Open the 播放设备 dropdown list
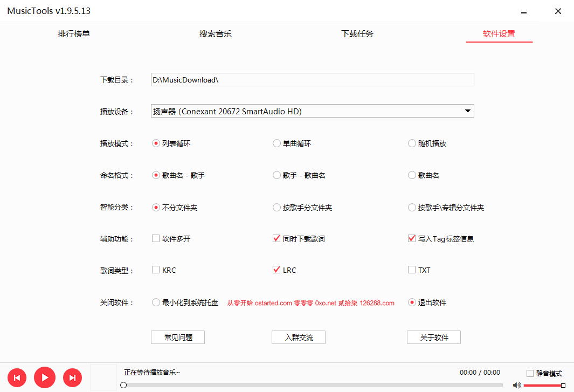The height and width of the screenshot is (392, 574). pyautogui.click(x=312, y=111)
